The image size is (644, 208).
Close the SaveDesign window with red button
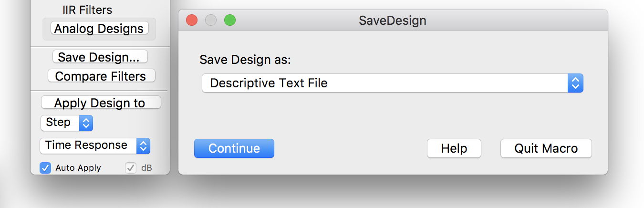[x=192, y=21]
